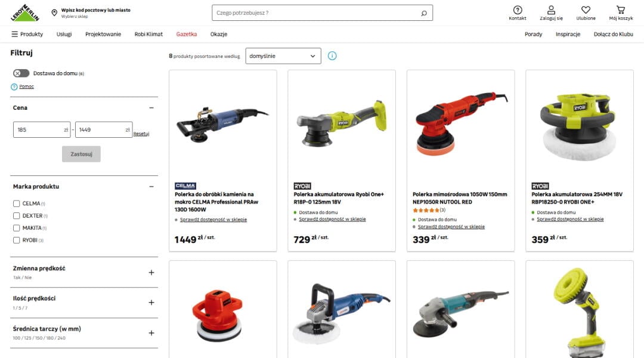Open the domyślnie sort dropdown

pos(283,56)
